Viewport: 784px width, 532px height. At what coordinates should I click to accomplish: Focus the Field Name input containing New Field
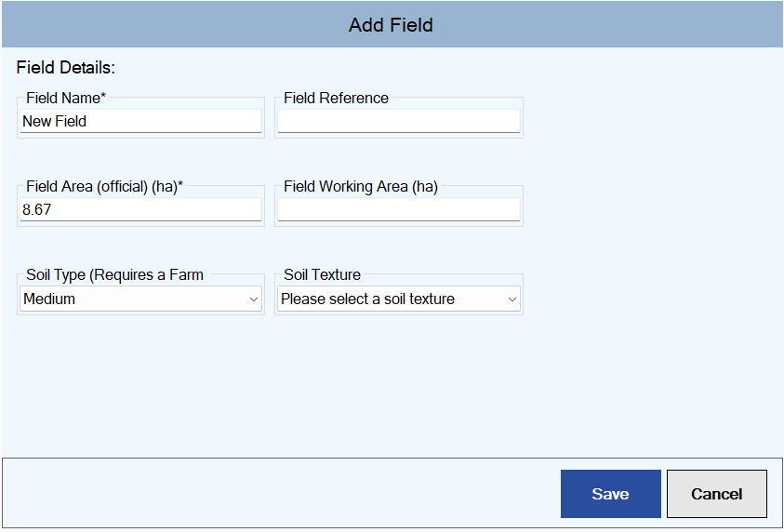click(x=141, y=121)
